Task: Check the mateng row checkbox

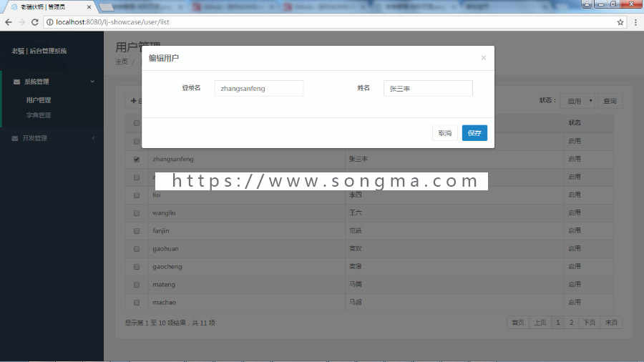Action: pos(137,285)
